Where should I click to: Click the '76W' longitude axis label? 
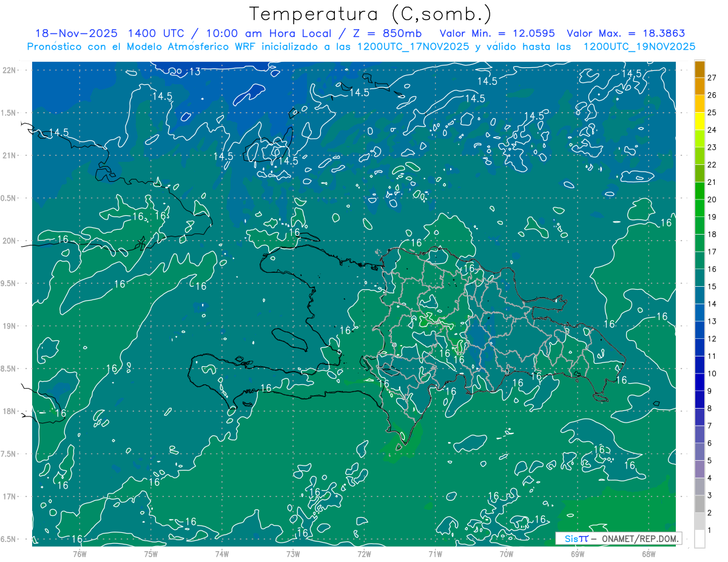tap(79, 554)
